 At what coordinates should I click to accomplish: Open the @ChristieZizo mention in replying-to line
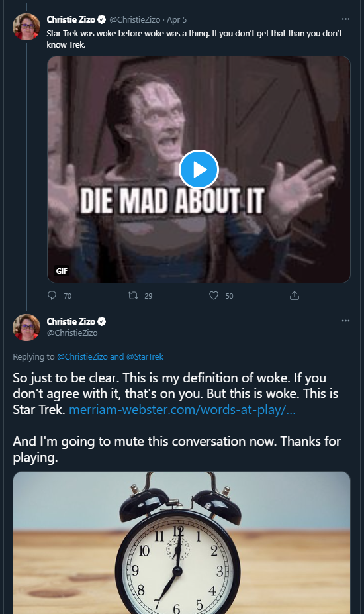tap(82, 357)
